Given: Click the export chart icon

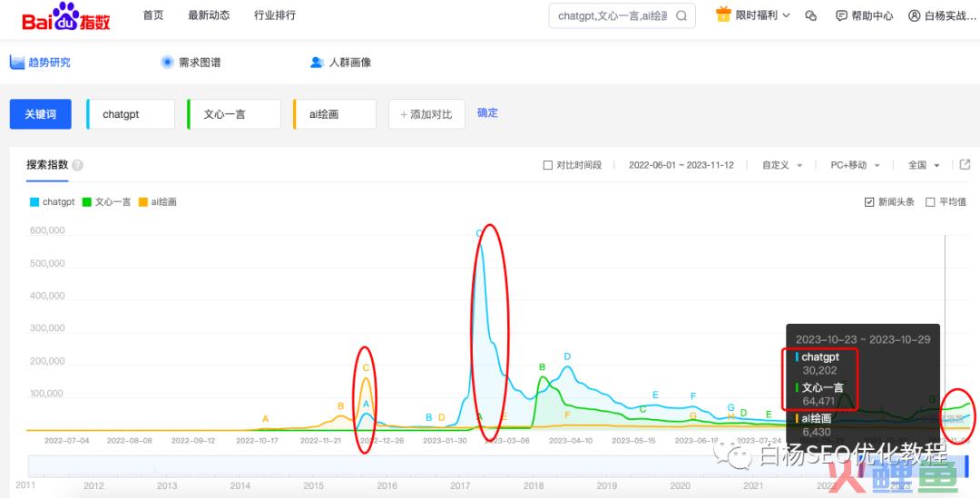Looking at the screenshot, I should click(x=965, y=164).
